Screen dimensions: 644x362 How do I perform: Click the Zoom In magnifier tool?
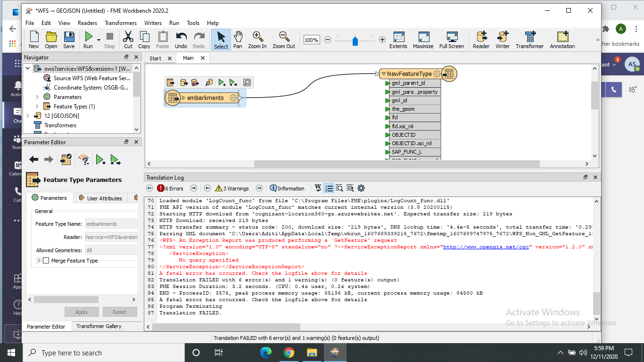click(257, 40)
